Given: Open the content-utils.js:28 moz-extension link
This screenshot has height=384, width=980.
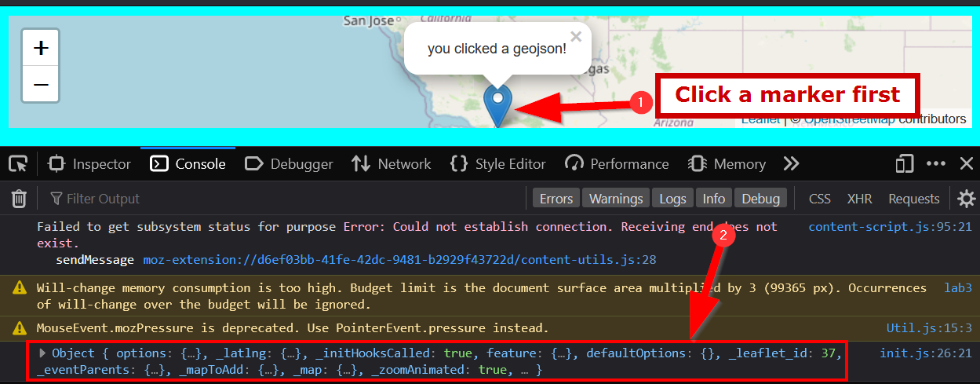Looking at the screenshot, I should tap(399, 259).
